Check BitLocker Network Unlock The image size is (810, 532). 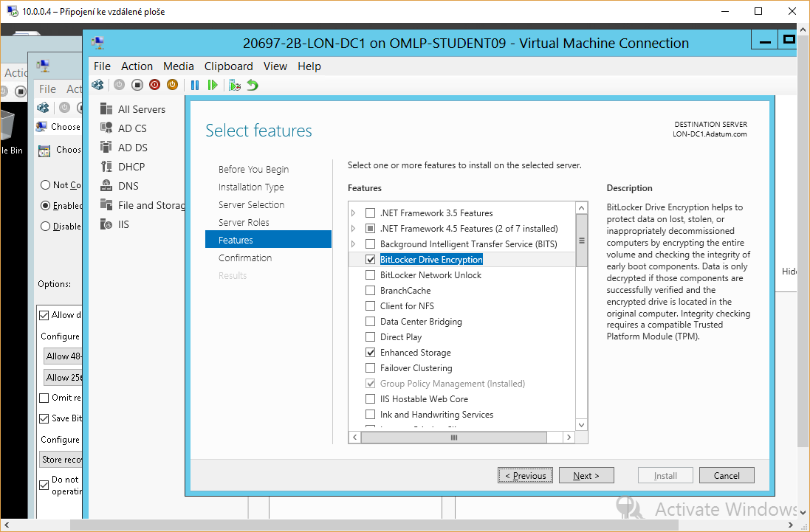pos(371,274)
